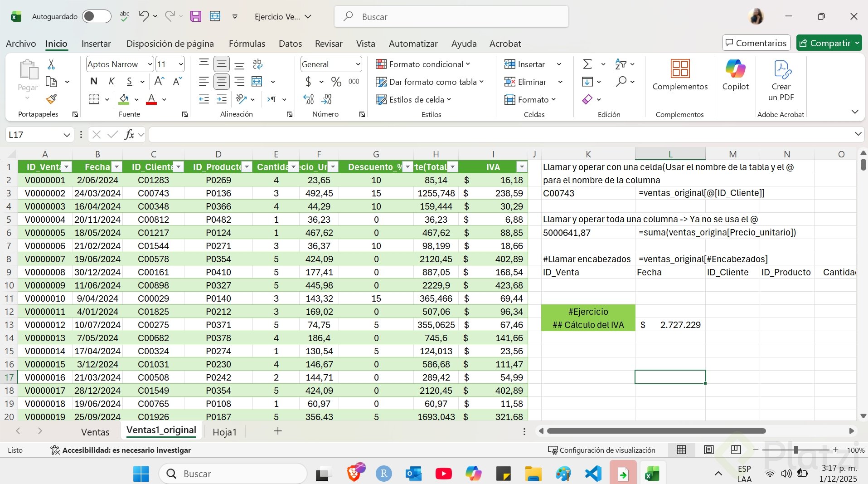Click the Save diskette icon

[x=196, y=17]
